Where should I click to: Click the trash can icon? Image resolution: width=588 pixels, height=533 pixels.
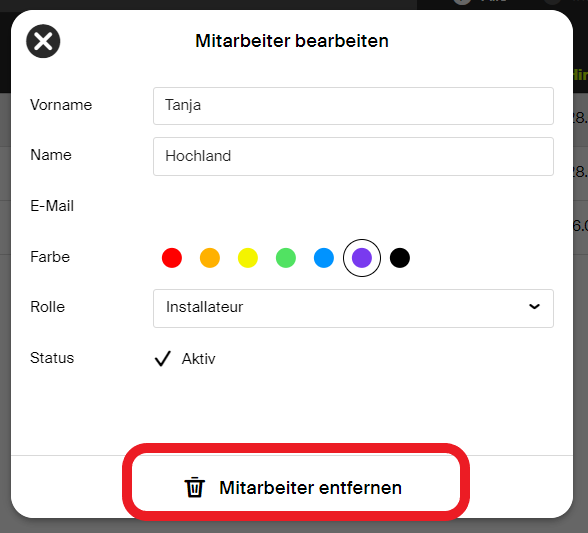click(x=195, y=487)
